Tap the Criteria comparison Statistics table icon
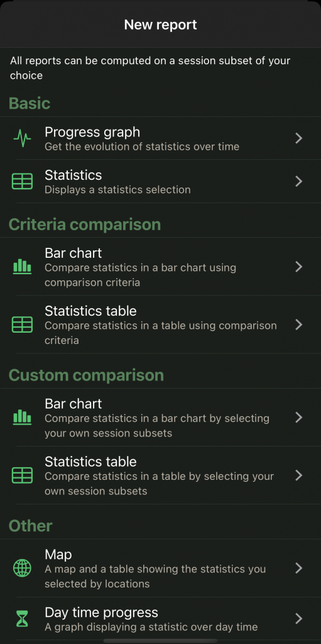 click(22, 325)
